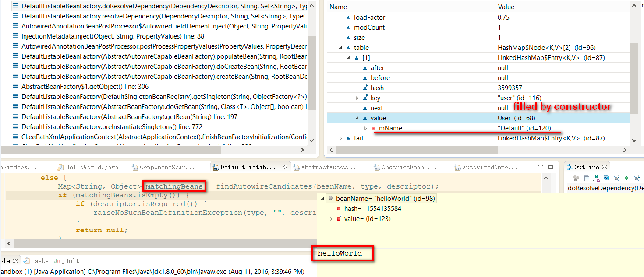Toggle Hide Local Types in Outline toolbar
Viewport: 644px width, 277px height.
pos(637,178)
